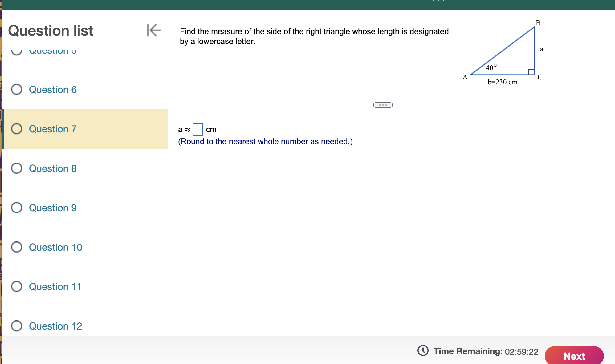
Task: Expand the ellipsis divider handle
Action: [x=383, y=105]
